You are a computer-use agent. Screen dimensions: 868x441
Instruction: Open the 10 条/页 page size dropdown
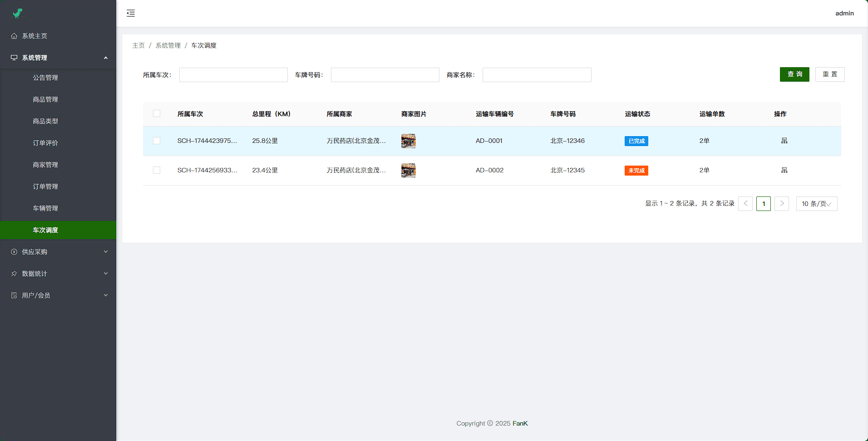point(816,204)
